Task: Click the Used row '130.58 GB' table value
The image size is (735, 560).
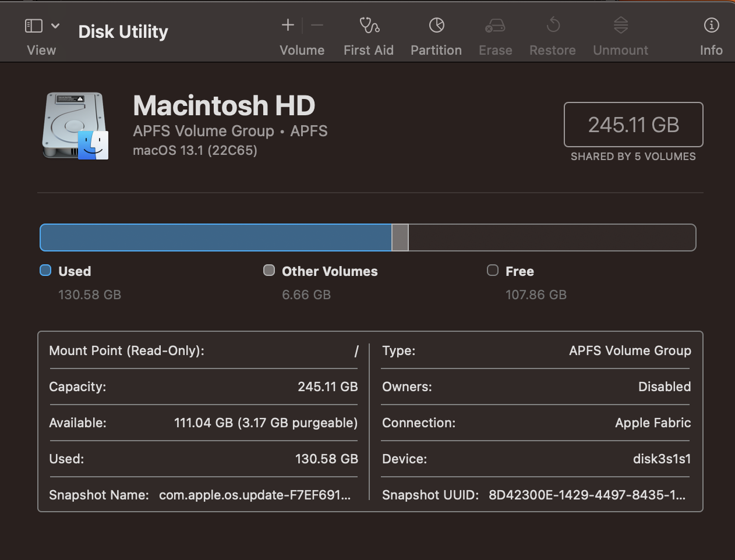Action: [x=327, y=459]
